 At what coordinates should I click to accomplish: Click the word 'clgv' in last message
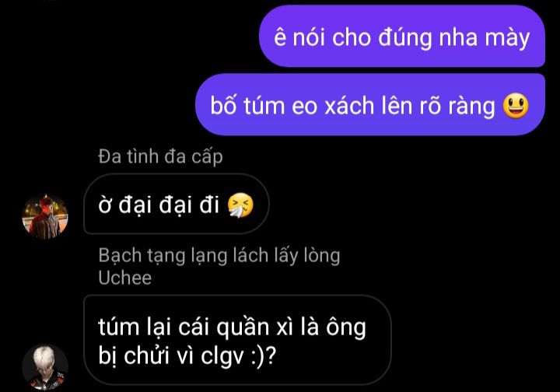222,356
